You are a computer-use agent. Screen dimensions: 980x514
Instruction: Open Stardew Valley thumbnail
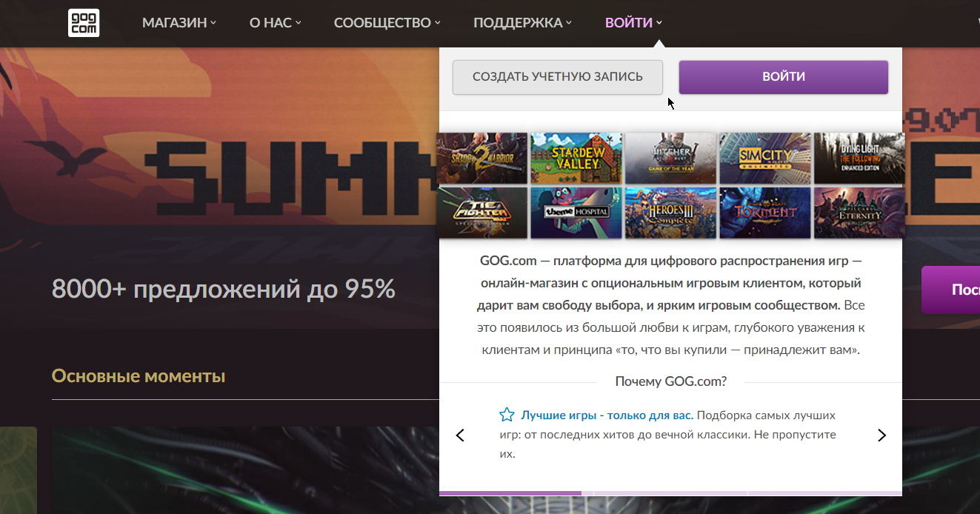tap(576, 158)
